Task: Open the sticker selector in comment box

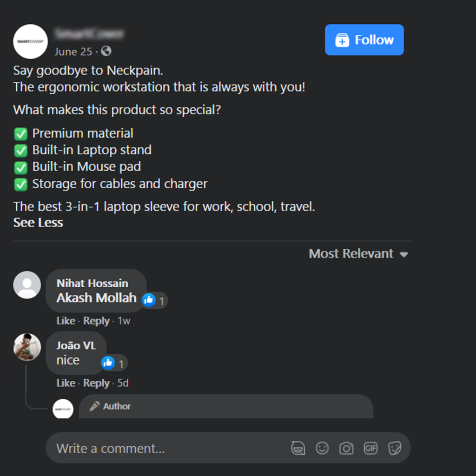Action: click(395, 448)
